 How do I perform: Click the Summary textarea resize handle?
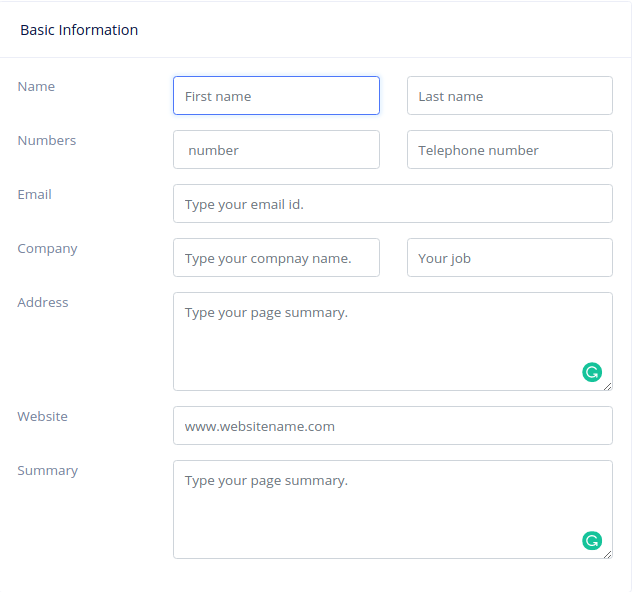608,555
